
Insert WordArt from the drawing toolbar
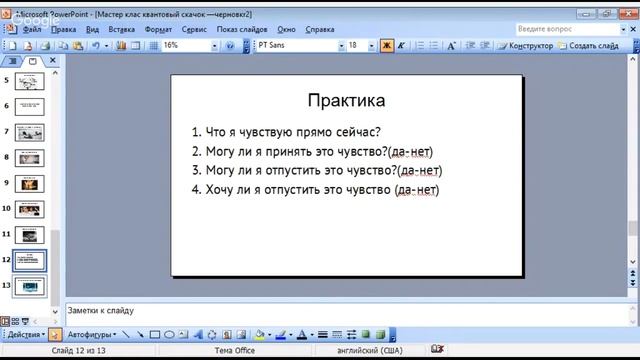click(198, 335)
